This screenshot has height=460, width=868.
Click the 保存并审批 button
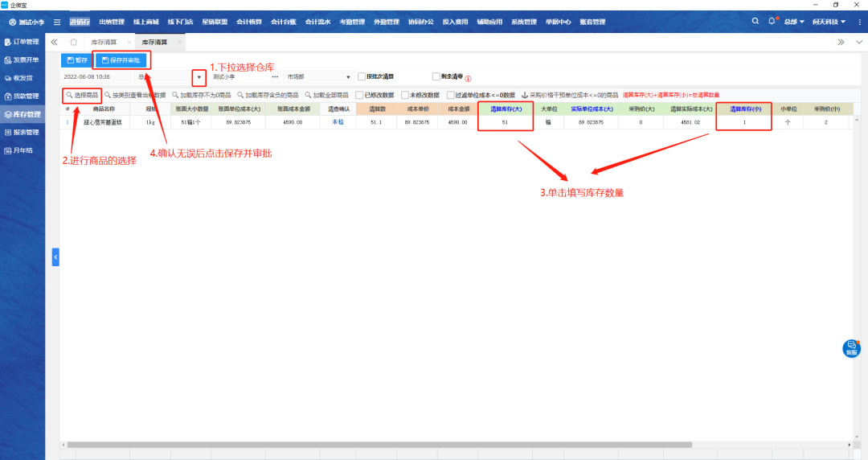(121, 60)
